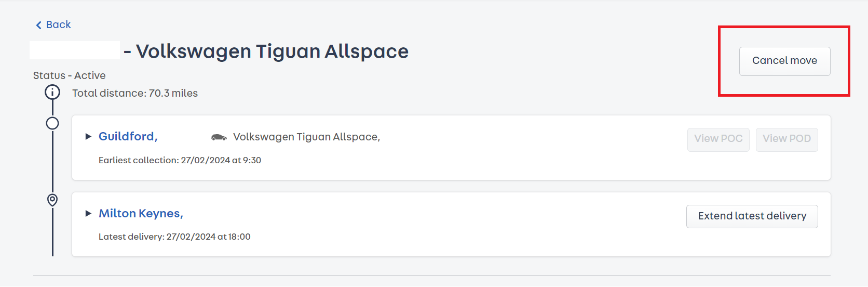Expand the Milton Keynes delivery details triangle
This screenshot has width=868, height=287.
point(88,213)
